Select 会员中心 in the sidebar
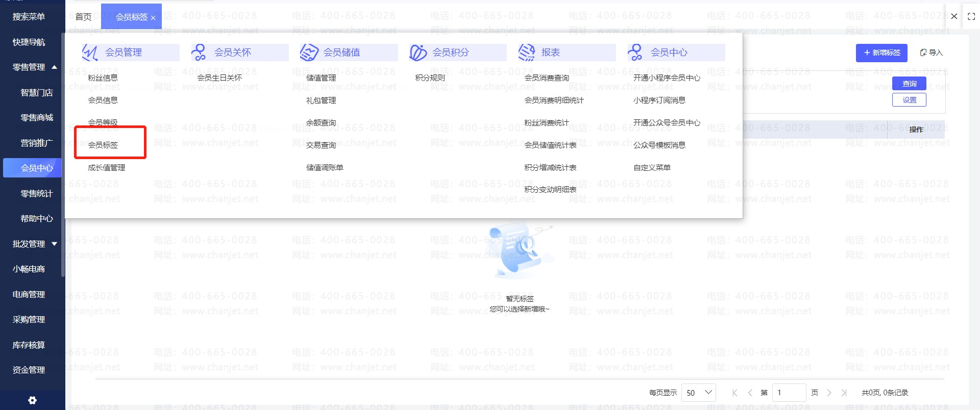Screen dimensions: 980x410 point(33,168)
